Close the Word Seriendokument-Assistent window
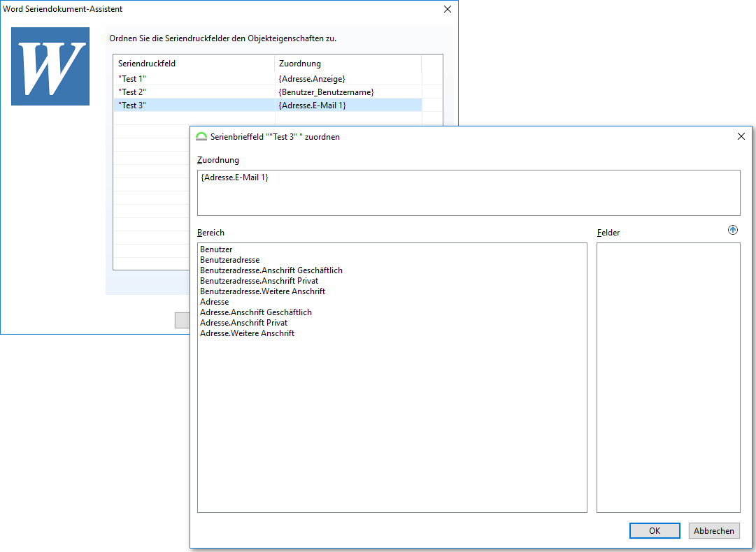The height and width of the screenshot is (552, 756). [x=448, y=9]
